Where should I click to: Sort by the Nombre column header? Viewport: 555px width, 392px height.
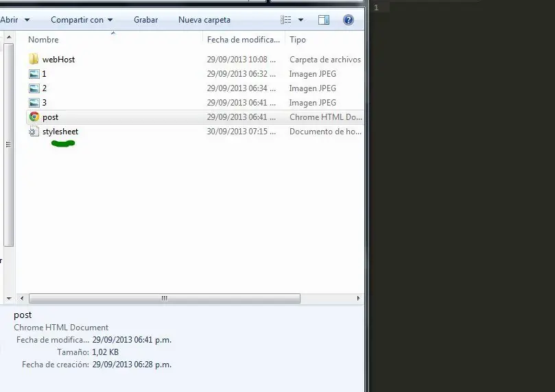point(43,40)
